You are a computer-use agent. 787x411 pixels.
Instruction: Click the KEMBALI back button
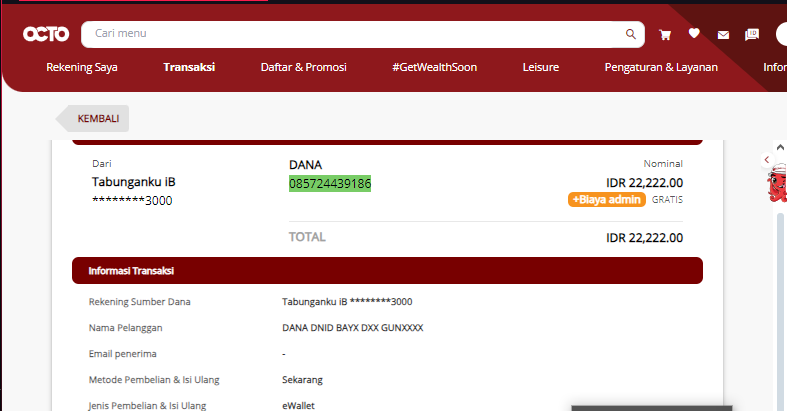(x=92, y=118)
